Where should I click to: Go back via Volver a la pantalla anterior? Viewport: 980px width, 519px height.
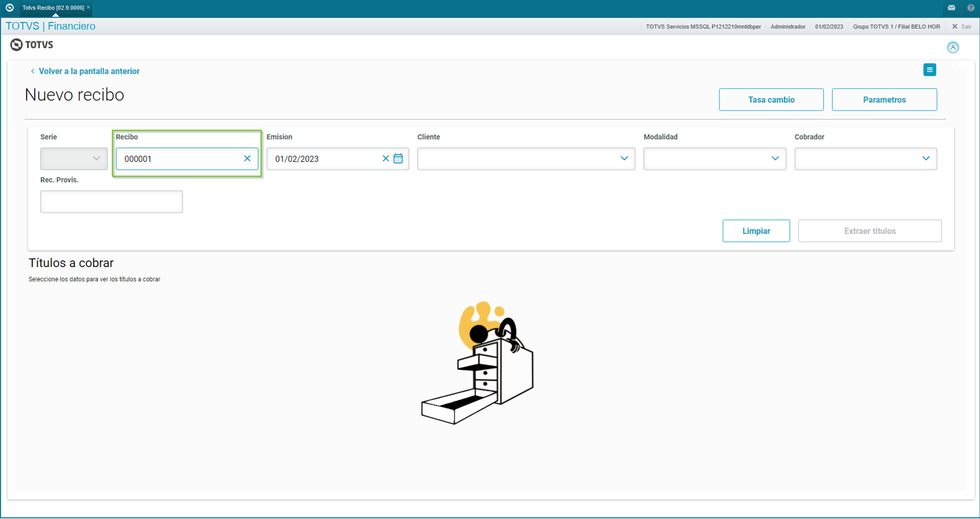[x=85, y=71]
